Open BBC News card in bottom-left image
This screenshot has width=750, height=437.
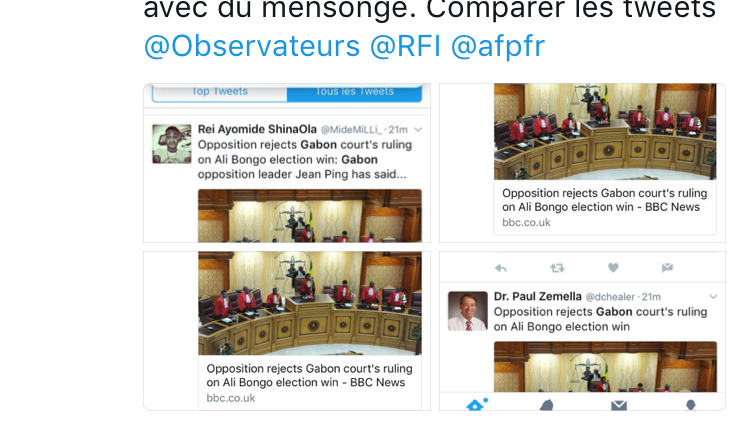(x=310, y=331)
